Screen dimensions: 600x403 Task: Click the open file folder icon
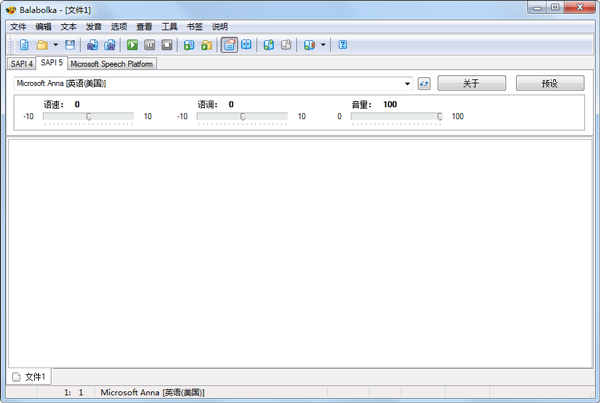pyautogui.click(x=42, y=45)
